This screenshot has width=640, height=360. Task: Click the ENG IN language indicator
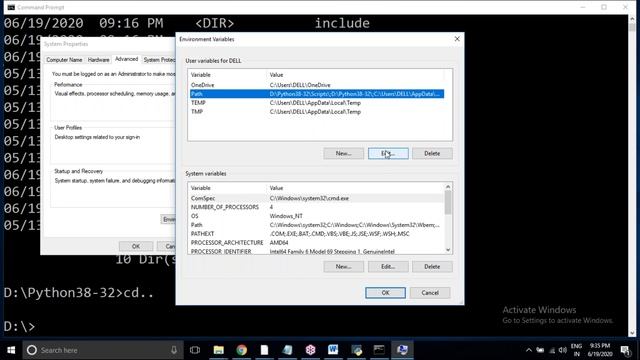576,350
